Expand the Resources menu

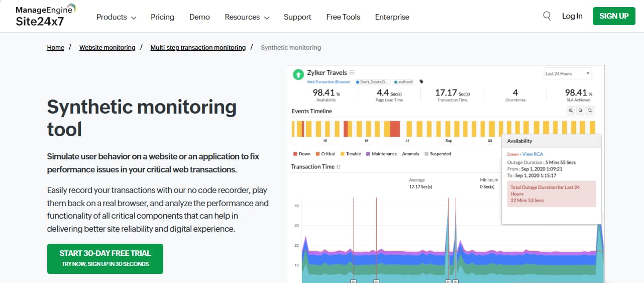(x=247, y=17)
